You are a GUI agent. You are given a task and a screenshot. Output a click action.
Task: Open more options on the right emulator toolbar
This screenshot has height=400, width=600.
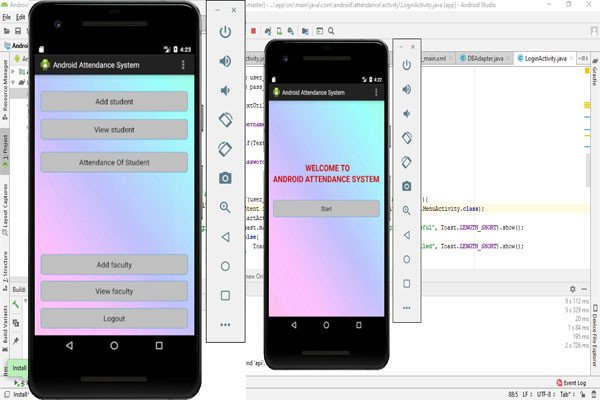click(x=406, y=308)
